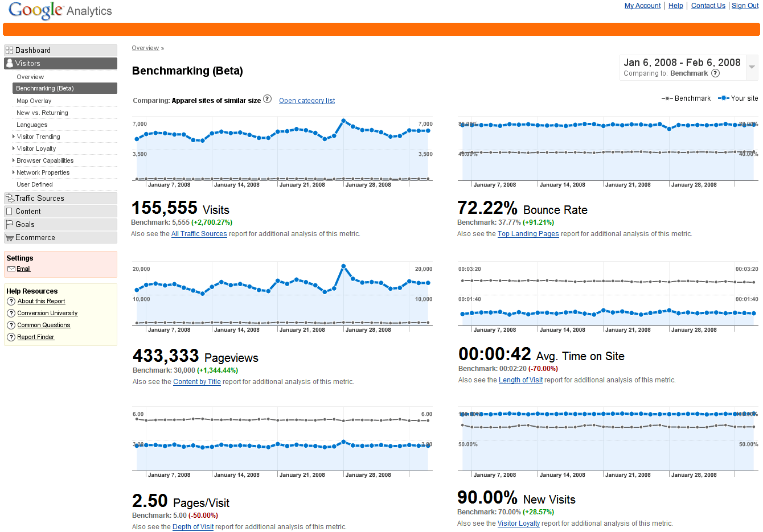Open the Map Overlay report
This screenshot has height=532, width=763.
[x=34, y=101]
